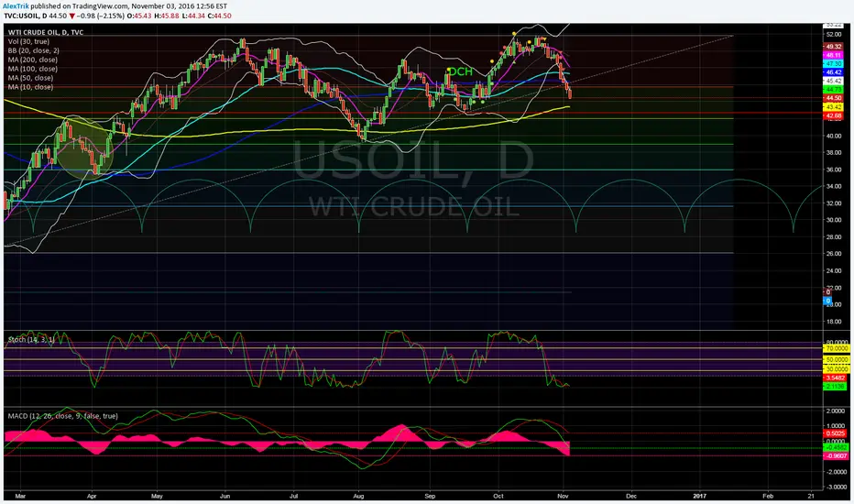854x504 pixels.
Task: Click the 26.00 price axis tick
Action: pyautogui.click(x=834, y=253)
